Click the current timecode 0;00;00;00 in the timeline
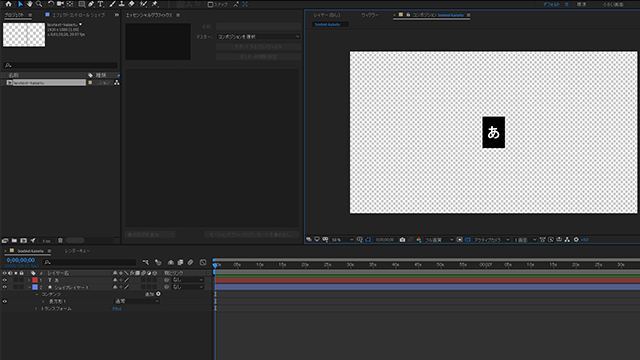 20,260
